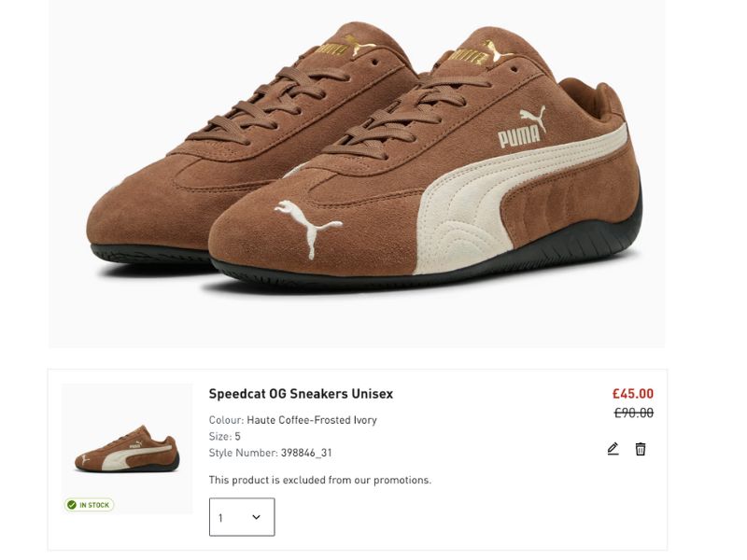This screenshot has height=560, width=747.
Task: Expand the quantity menu showing 1
Action: coord(241,515)
